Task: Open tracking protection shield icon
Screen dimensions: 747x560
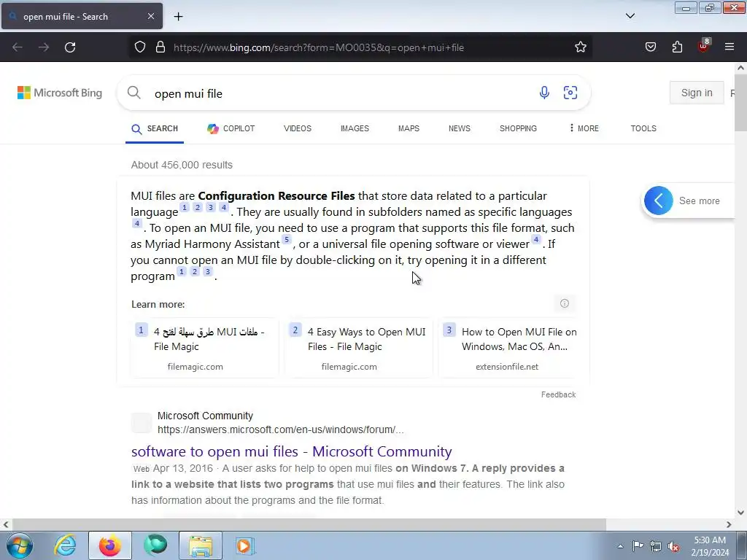Action: [x=140, y=47]
